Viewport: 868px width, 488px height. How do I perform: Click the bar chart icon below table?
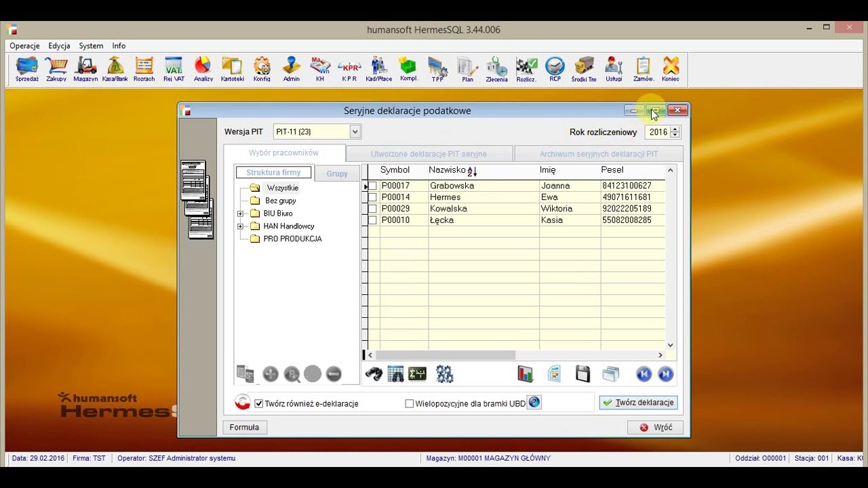click(x=525, y=373)
